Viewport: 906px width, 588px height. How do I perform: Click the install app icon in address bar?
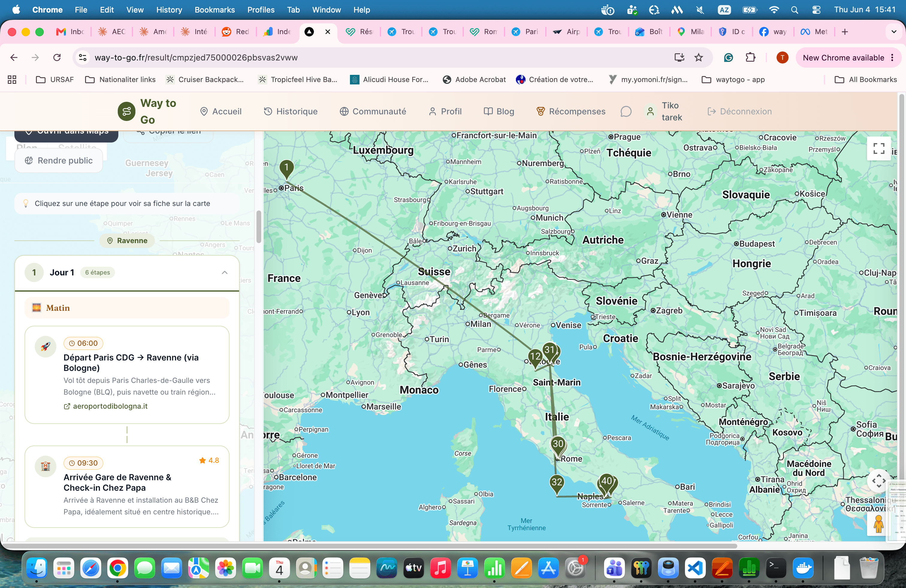[679, 57]
